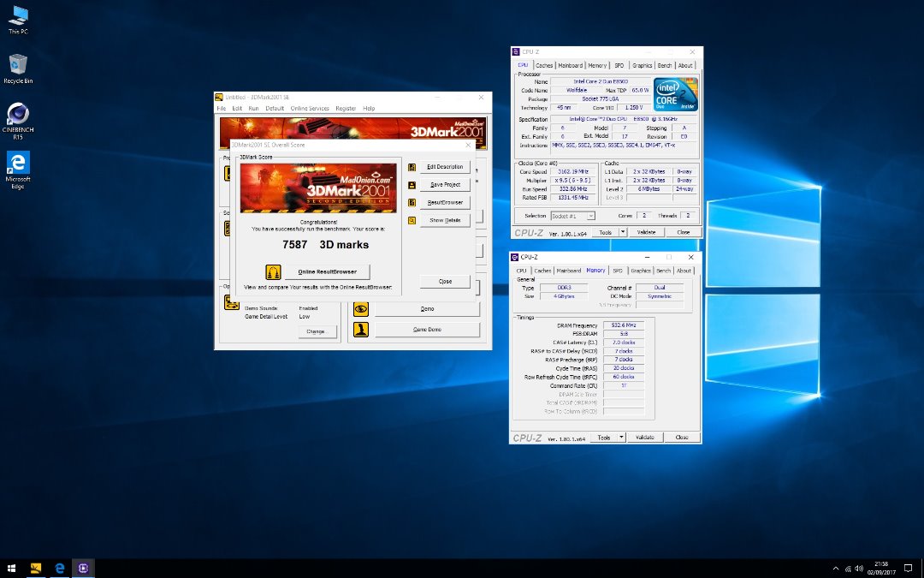Click the DRAM Frequency value 532.6 MHz
Screen dimensions: 924x578
[x=624, y=325]
